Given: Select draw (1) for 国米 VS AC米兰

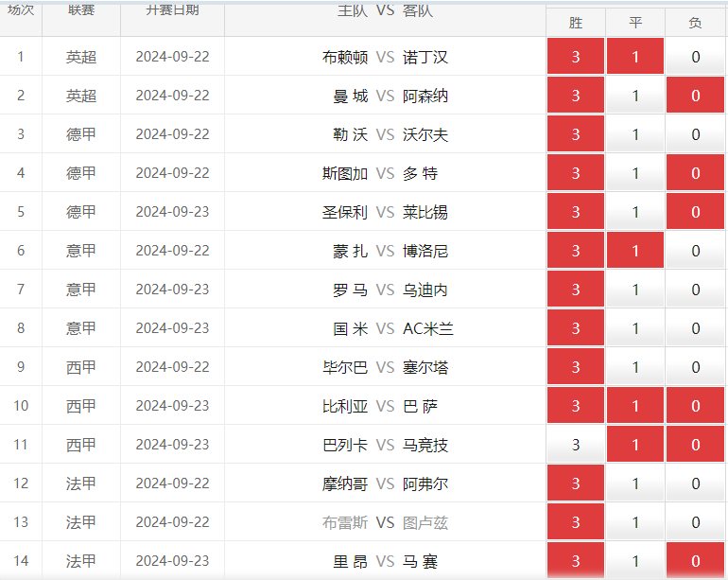Looking at the screenshot, I should (x=635, y=328).
